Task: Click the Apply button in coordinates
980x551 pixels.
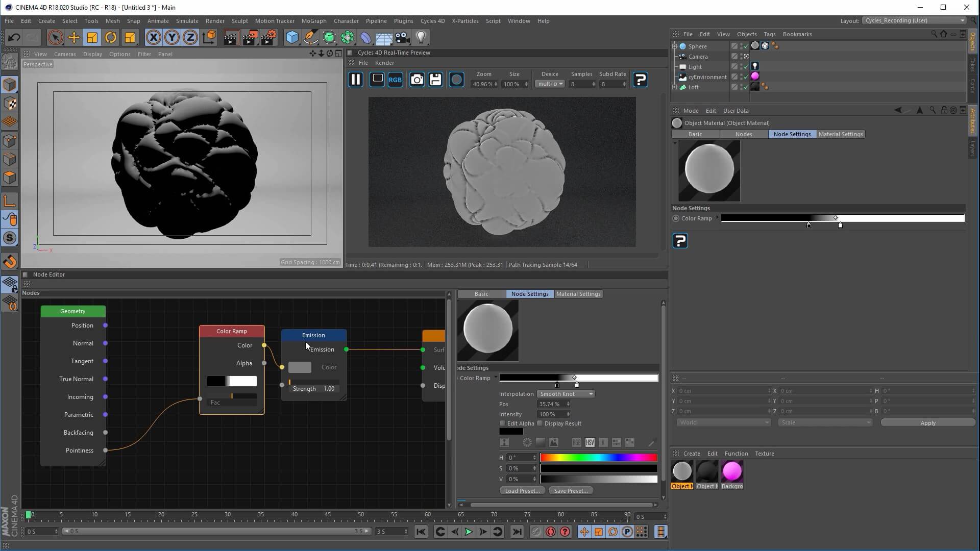Action: (927, 423)
